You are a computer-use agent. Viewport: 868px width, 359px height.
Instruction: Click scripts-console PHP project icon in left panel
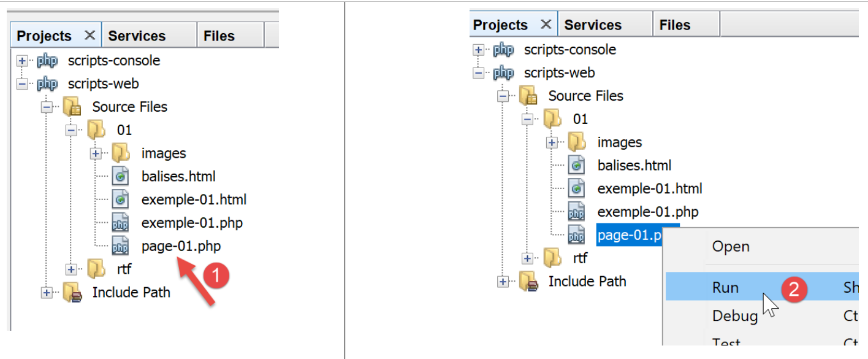[x=48, y=61]
